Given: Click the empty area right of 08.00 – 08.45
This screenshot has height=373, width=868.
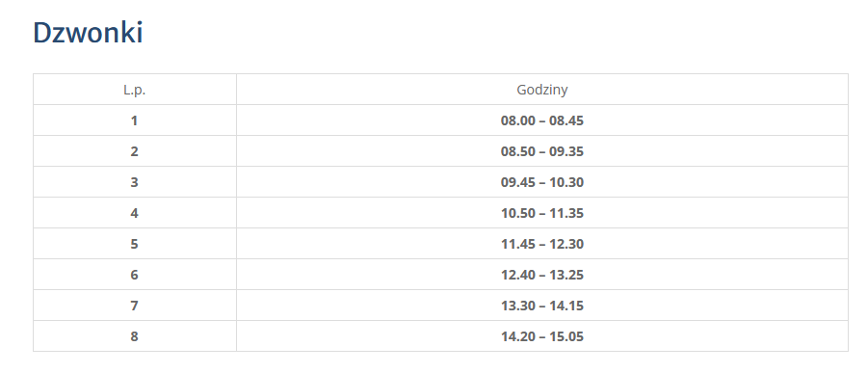Looking at the screenshot, I should [714, 120].
